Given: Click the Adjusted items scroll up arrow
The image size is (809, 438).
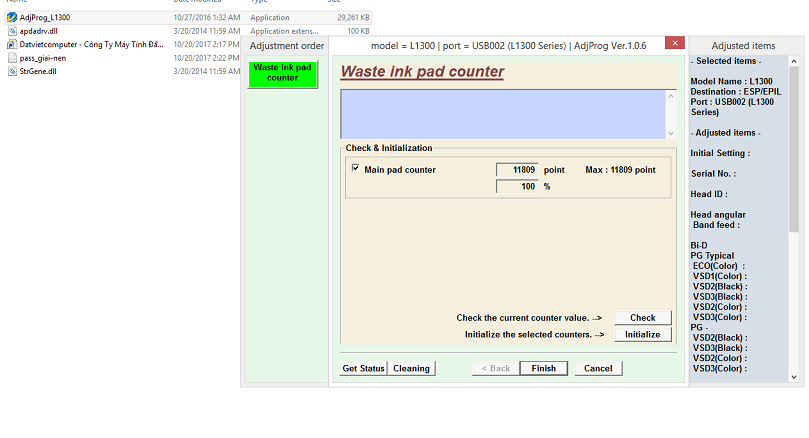Looking at the screenshot, I should (794, 61).
